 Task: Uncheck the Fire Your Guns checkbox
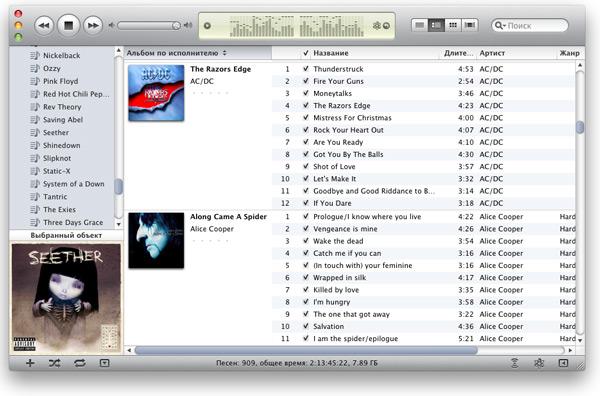click(306, 81)
